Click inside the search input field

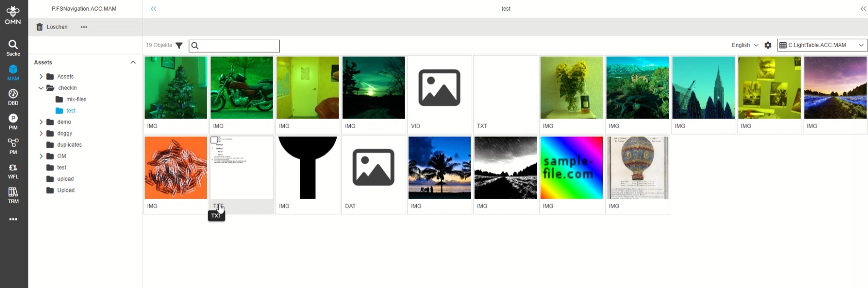click(x=234, y=46)
